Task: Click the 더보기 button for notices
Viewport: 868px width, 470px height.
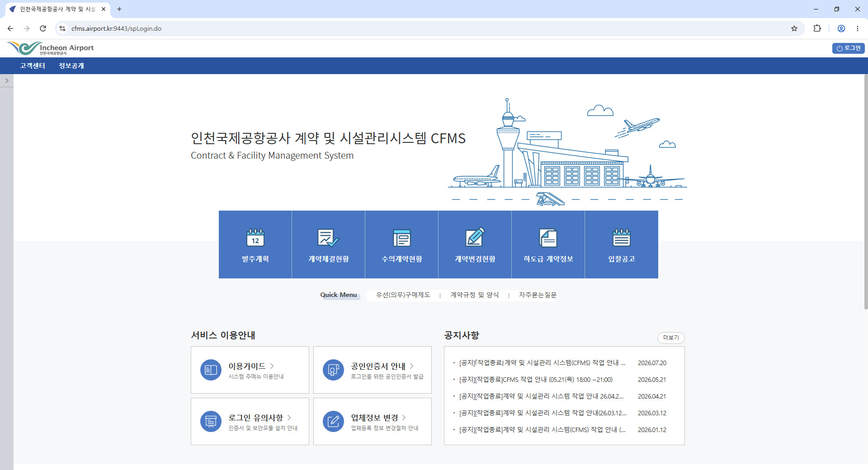Action: [671, 338]
